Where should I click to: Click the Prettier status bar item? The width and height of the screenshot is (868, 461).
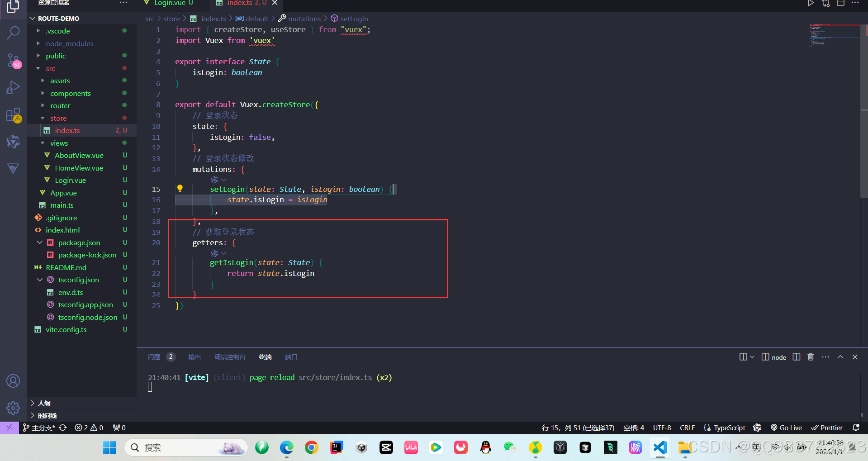coord(827,428)
